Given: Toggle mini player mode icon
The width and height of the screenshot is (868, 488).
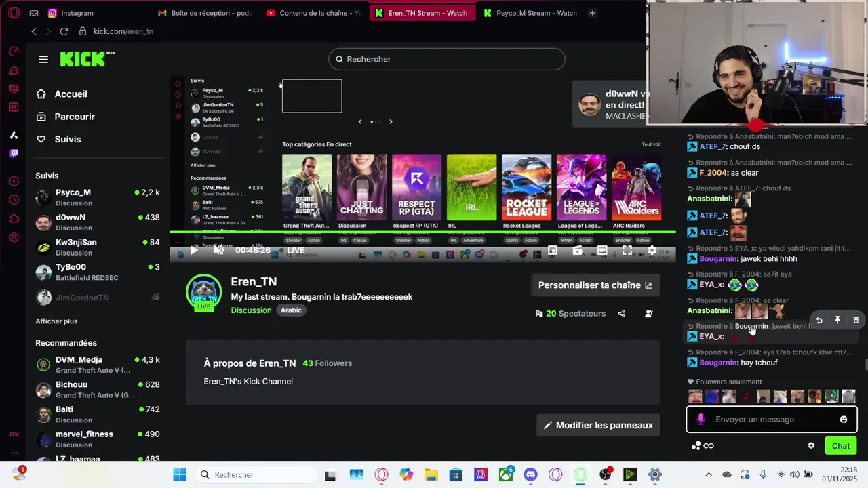Looking at the screenshot, I should coord(553,250).
